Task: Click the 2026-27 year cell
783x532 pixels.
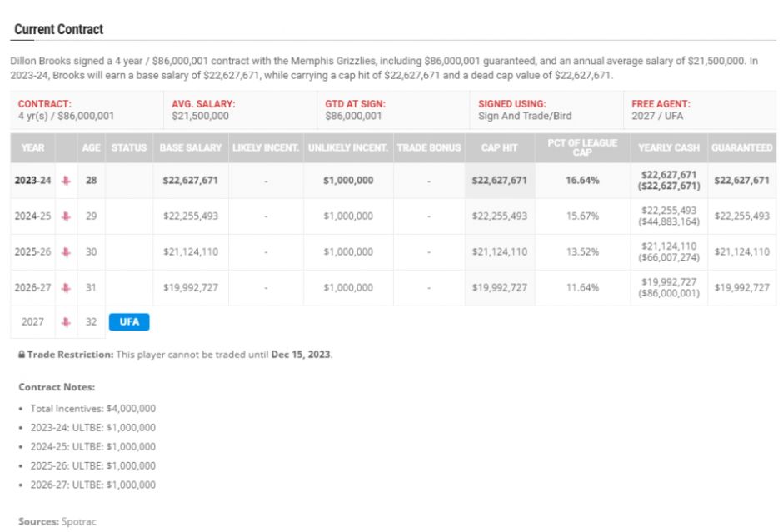Action: pyautogui.click(x=33, y=288)
